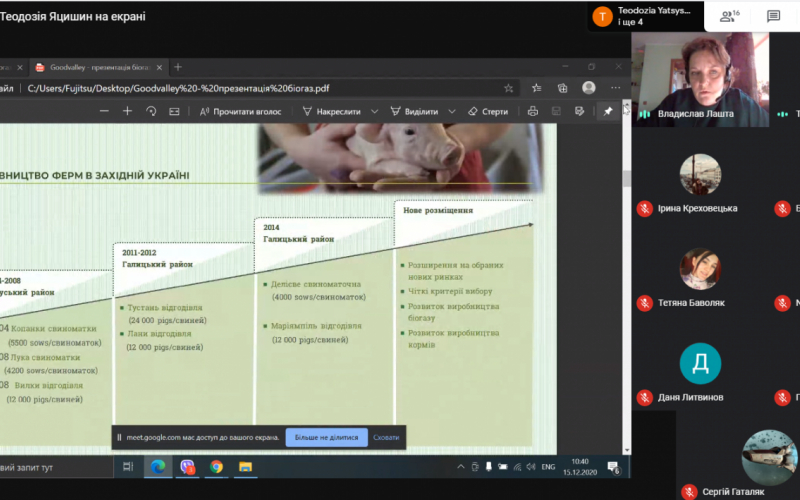Open a new browser tab
The width and height of the screenshot is (800, 500).
tap(178, 67)
